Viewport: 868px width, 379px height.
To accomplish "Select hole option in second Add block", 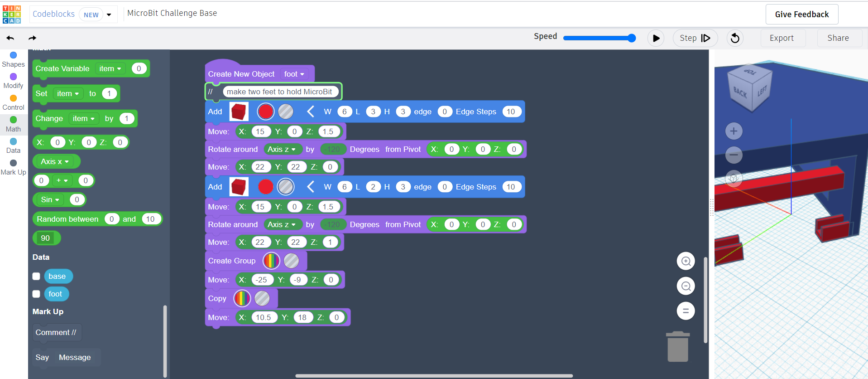I will tap(286, 187).
